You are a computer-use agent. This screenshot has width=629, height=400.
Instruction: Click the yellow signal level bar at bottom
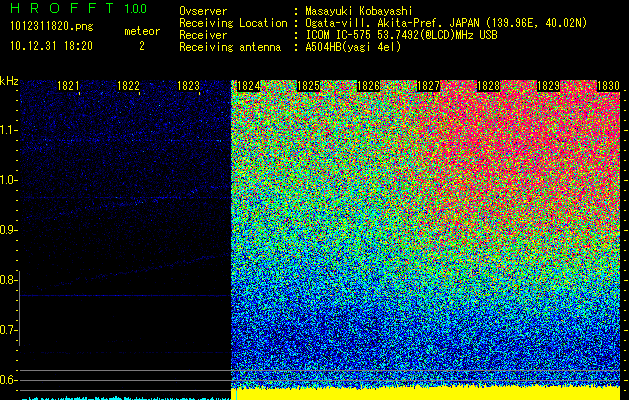(426, 393)
